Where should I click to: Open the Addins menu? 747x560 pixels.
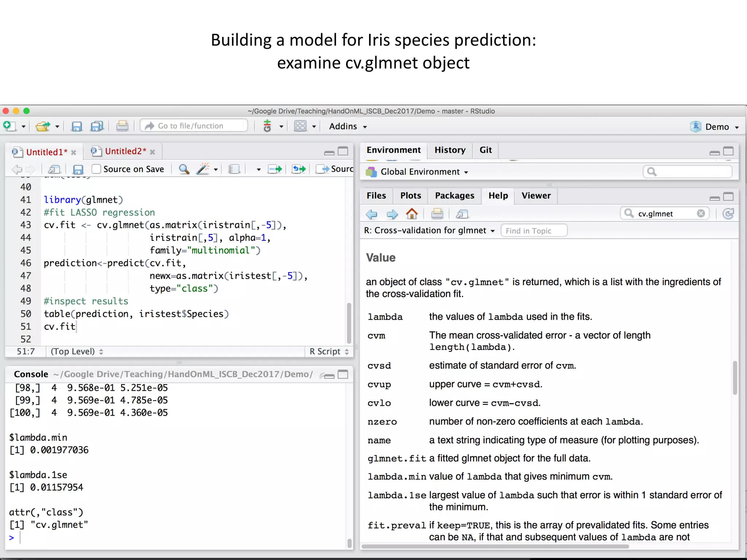point(348,126)
